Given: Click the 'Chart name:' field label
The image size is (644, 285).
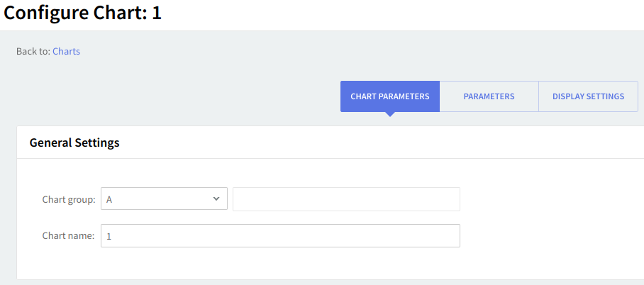Looking at the screenshot, I should (x=68, y=236).
